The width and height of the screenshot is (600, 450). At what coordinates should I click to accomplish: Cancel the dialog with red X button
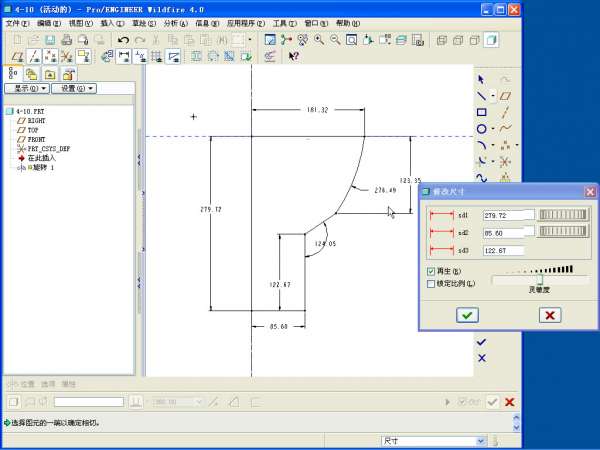coord(549,315)
